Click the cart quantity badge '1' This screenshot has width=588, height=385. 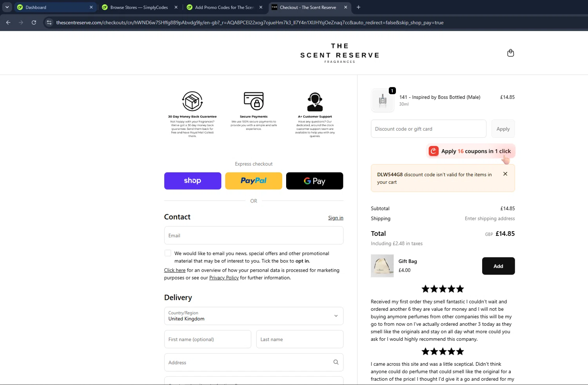tap(392, 91)
